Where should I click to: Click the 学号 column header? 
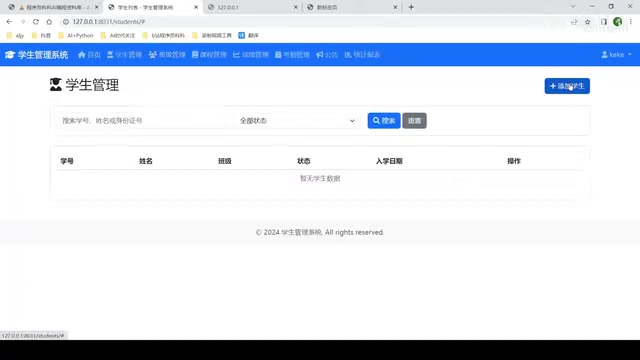click(67, 161)
